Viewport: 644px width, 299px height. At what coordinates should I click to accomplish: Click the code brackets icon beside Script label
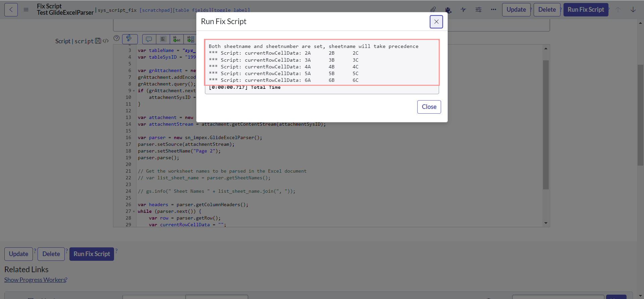[106, 41]
